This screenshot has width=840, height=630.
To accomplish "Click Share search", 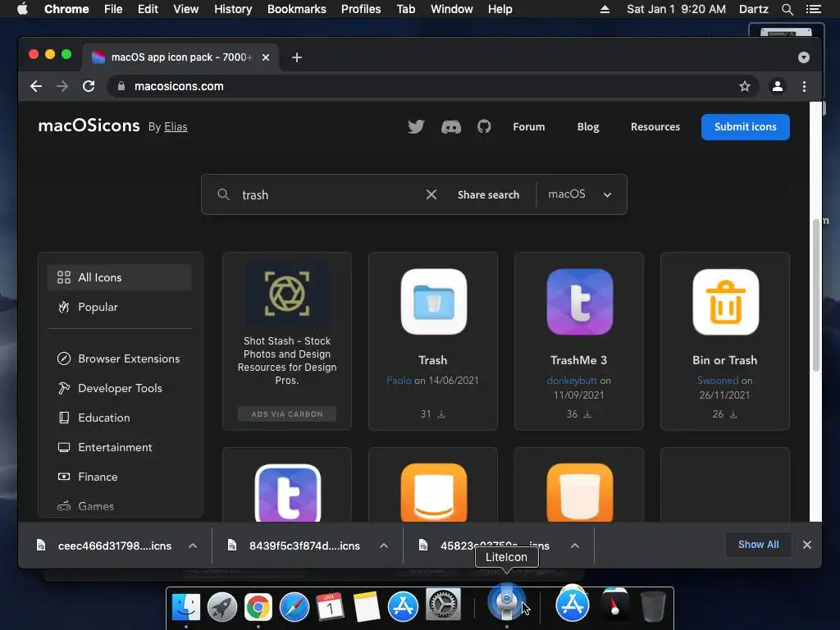I will point(488,195).
